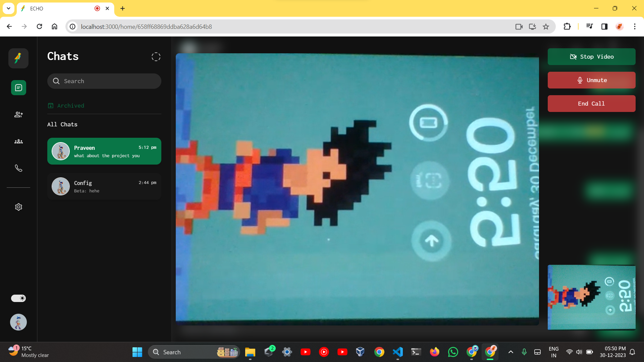This screenshot has height=362, width=644.
Task: Unmute the microphone in call
Action: (x=591, y=80)
